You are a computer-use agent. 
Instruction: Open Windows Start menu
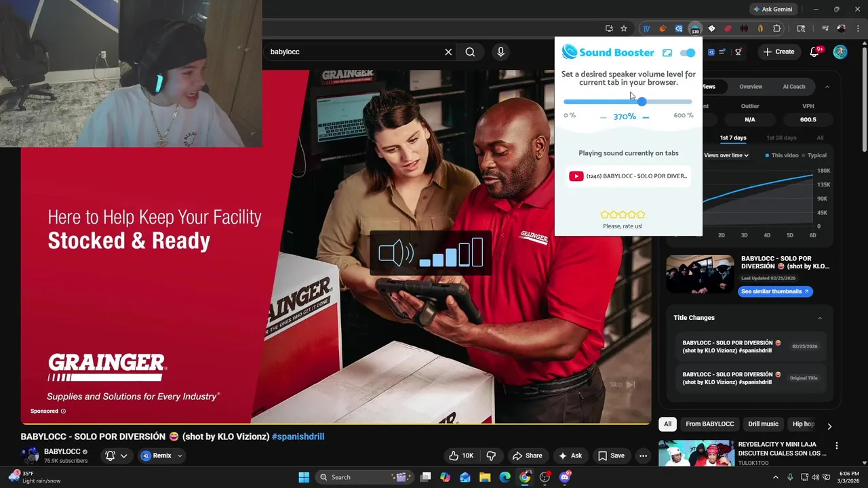304,477
